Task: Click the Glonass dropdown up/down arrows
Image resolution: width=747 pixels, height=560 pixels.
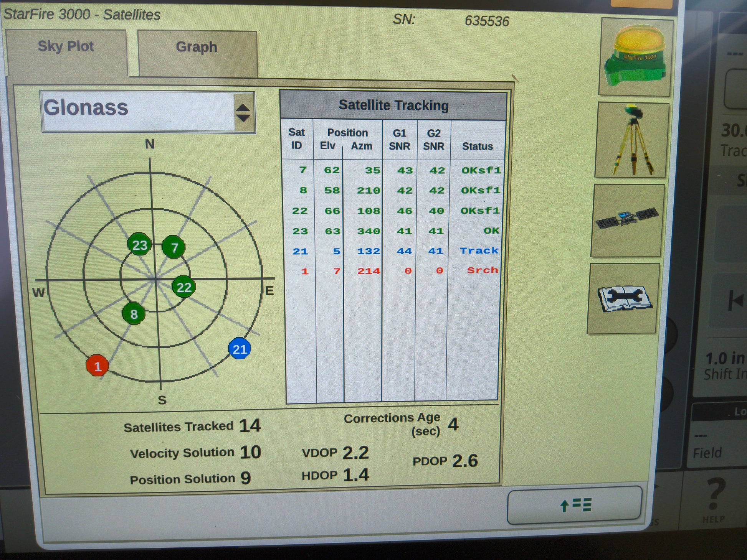Action: 243,113
